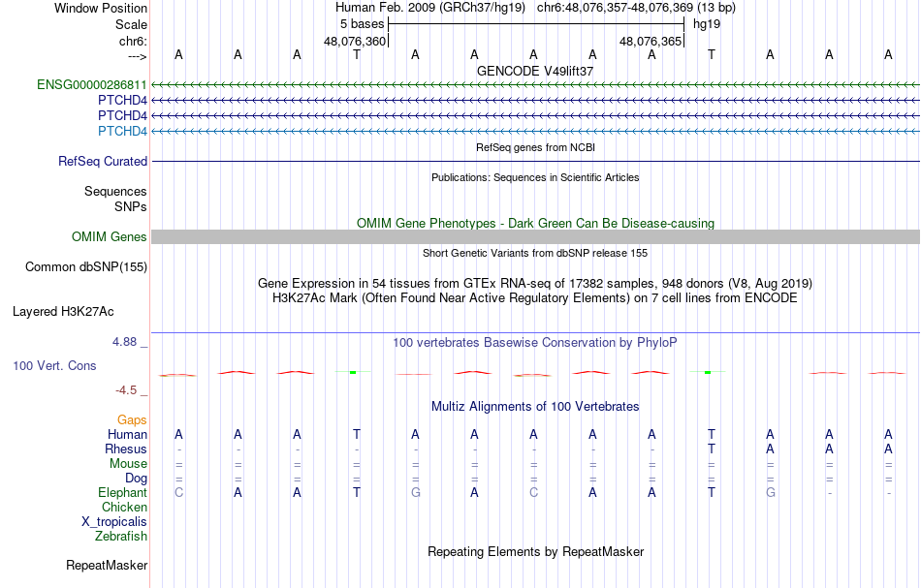Click the Chicken species label
921x588 pixels.
(124, 507)
